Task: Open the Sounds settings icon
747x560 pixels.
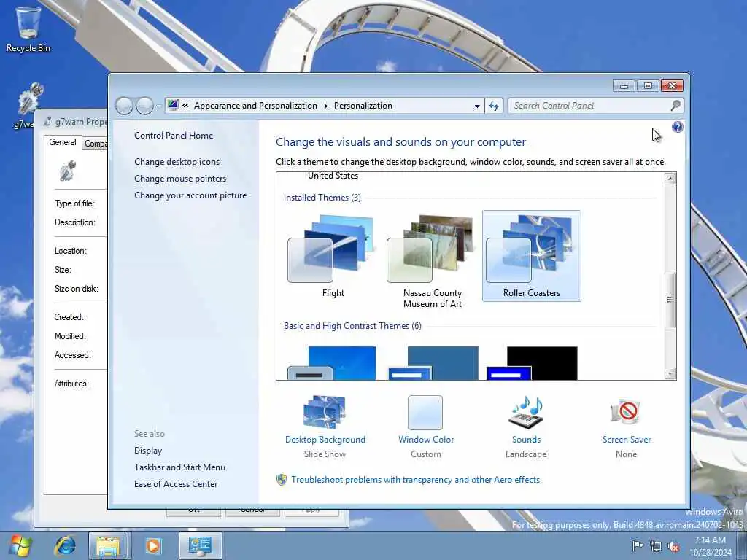Action: click(526, 413)
